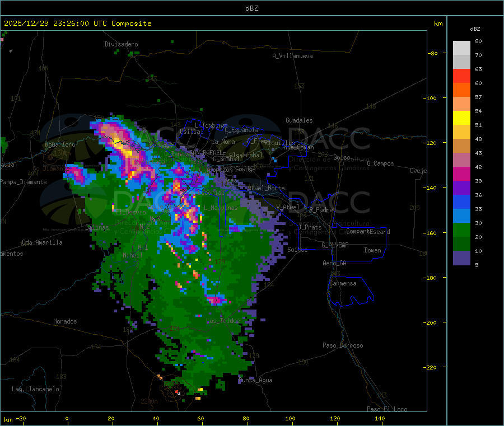Select the 'Guadales' map label

299,120
